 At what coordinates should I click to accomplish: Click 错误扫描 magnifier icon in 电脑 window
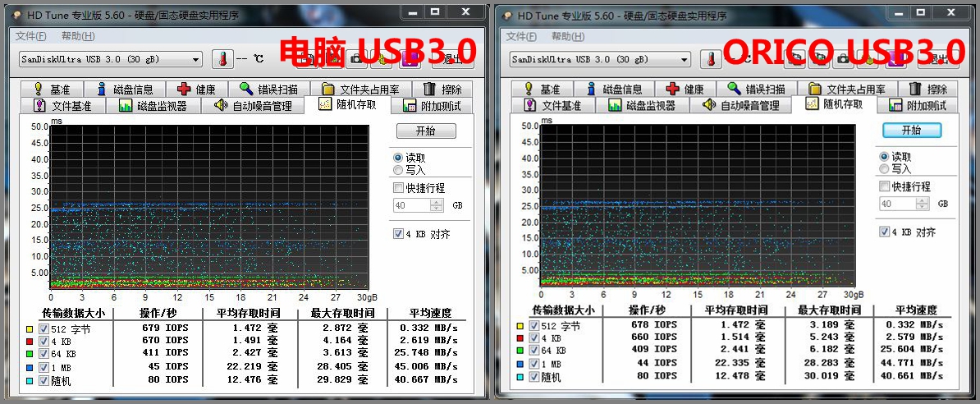(246, 89)
